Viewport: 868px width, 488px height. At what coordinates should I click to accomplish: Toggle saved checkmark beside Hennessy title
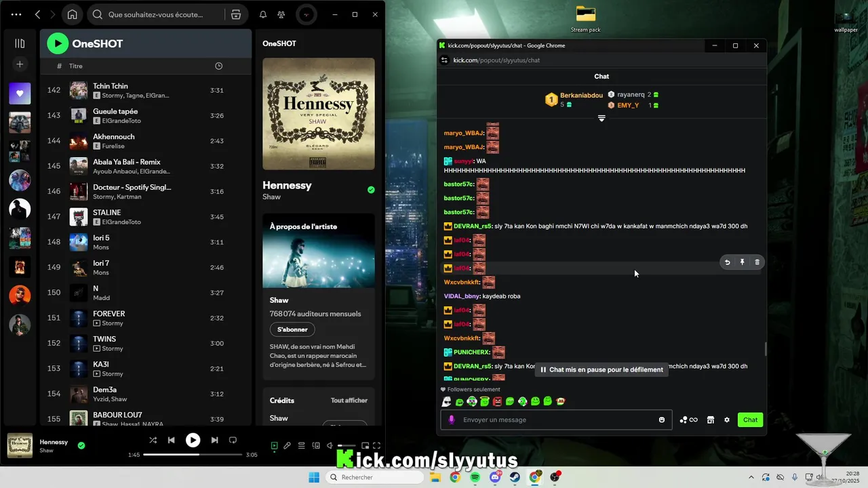[371, 190]
